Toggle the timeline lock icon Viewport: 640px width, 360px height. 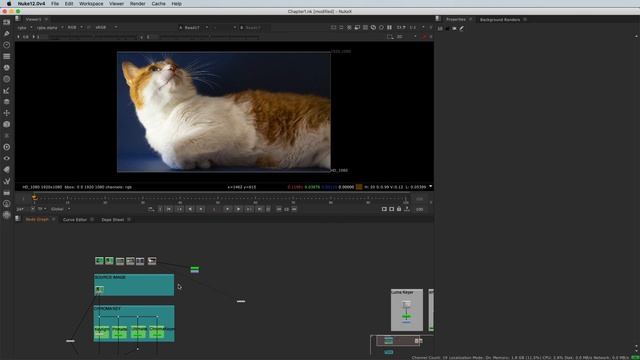pos(399,209)
